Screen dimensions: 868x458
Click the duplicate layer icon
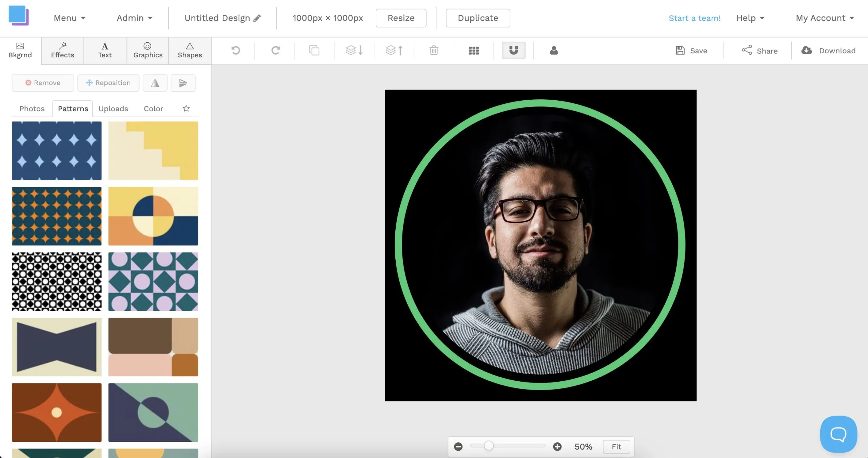pyautogui.click(x=314, y=51)
